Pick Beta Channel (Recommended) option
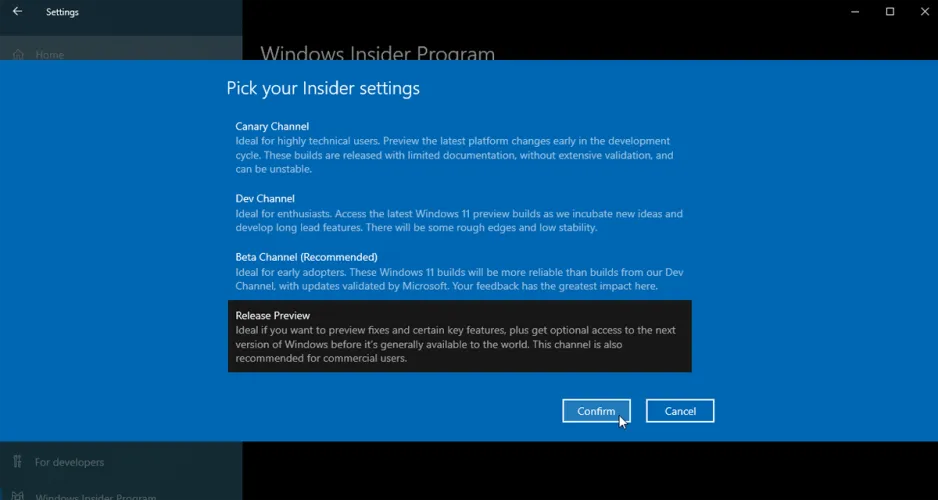The image size is (938, 500). click(x=306, y=257)
